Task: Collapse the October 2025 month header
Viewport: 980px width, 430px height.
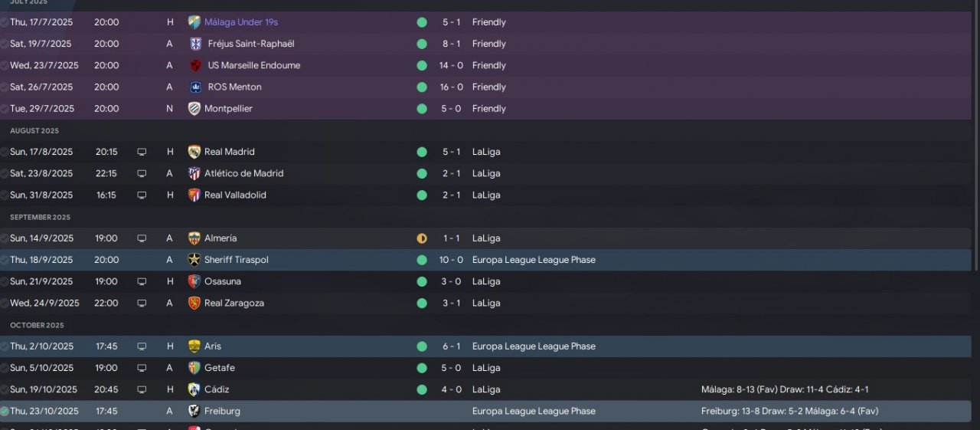Action: pos(37,326)
